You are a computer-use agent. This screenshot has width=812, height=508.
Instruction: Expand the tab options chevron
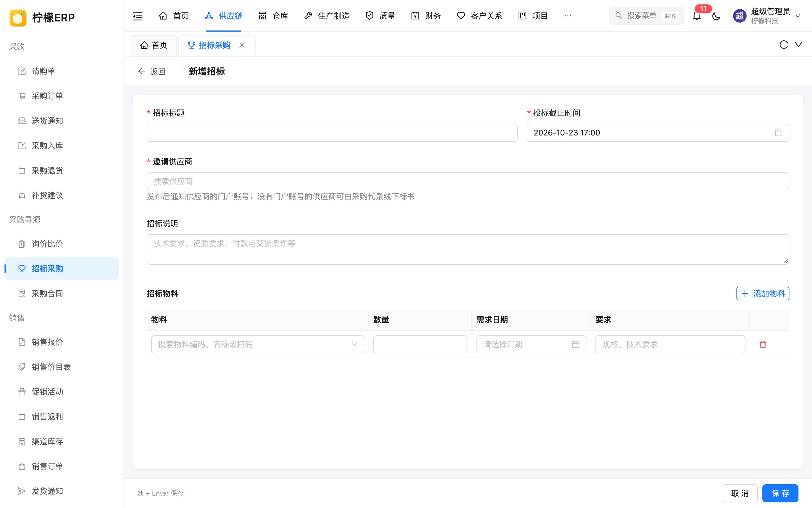[798, 45]
